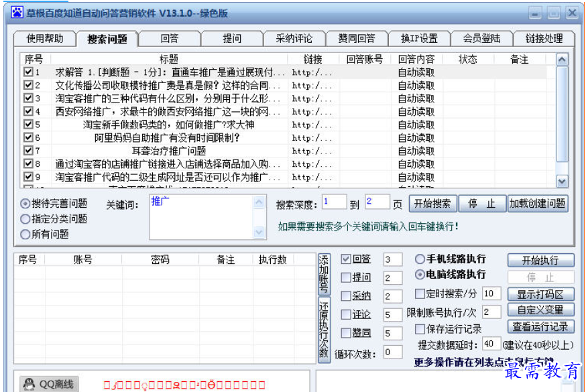Uncheck row 4 checkbox 西安网络推广
The height and width of the screenshot is (392, 586).
[28, 111]
